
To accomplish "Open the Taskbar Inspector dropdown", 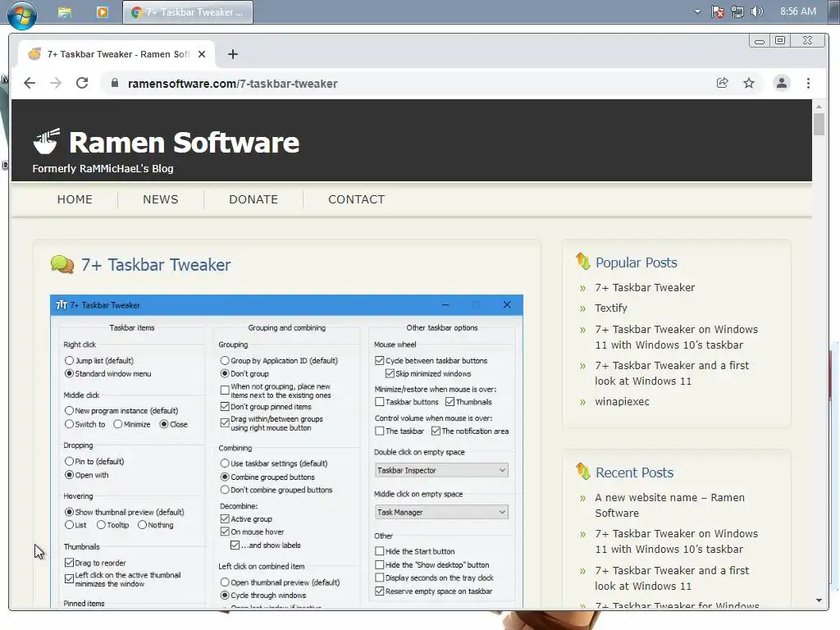I will tap(441, 470).
